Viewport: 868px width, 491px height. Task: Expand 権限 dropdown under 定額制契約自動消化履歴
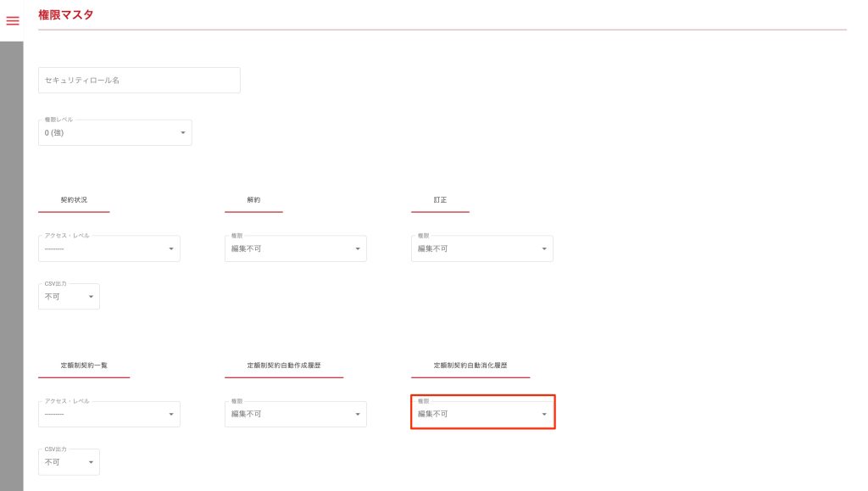(482, 414)
